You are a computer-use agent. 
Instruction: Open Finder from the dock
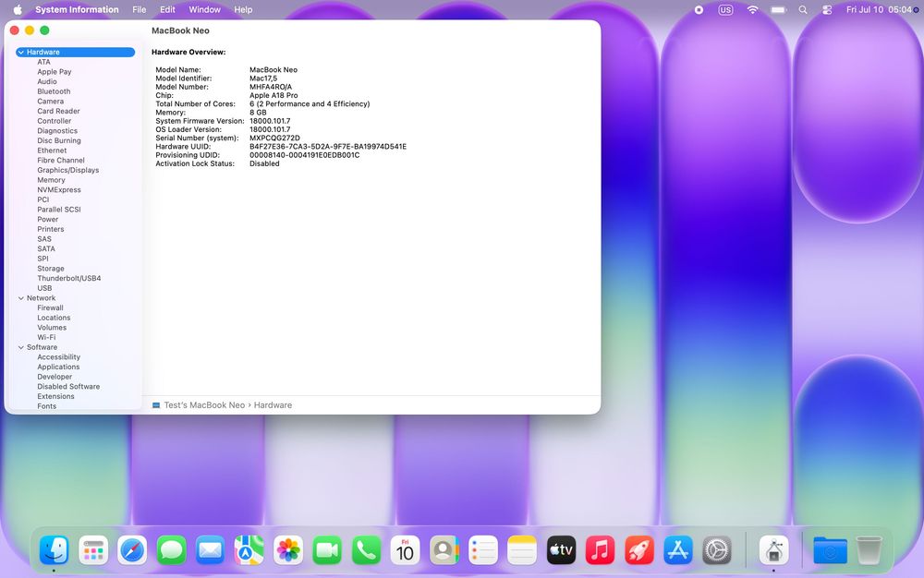pos(55,550)
